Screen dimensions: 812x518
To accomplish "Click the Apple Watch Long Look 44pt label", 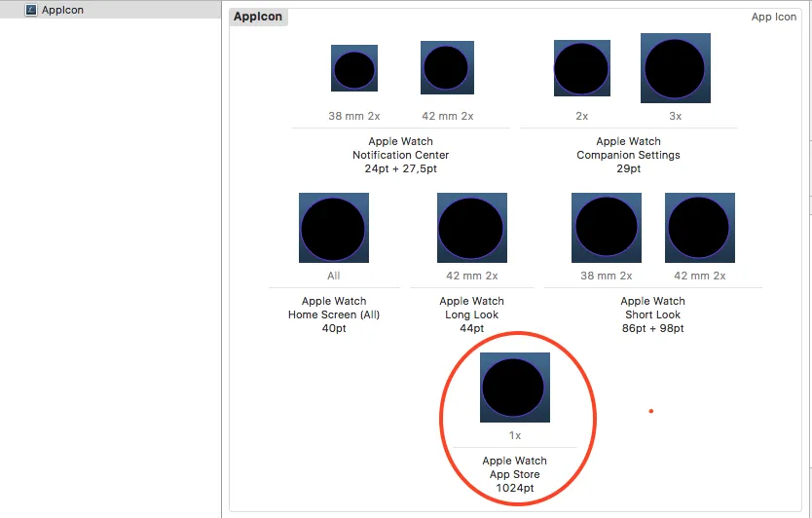I will tap(472, 314).
